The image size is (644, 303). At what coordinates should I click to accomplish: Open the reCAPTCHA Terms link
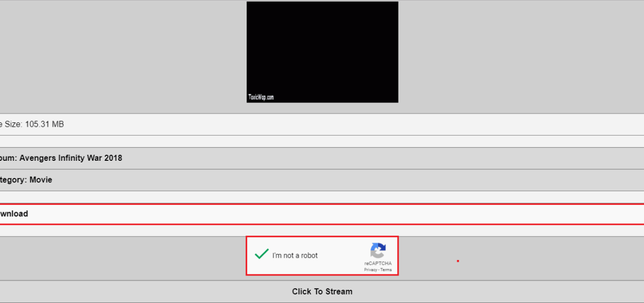(386, 270)
